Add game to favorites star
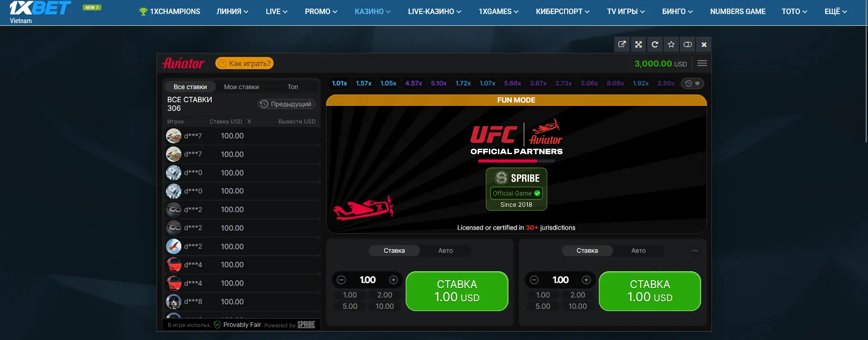This screenshot has height=340, width=868. (671, 44)
